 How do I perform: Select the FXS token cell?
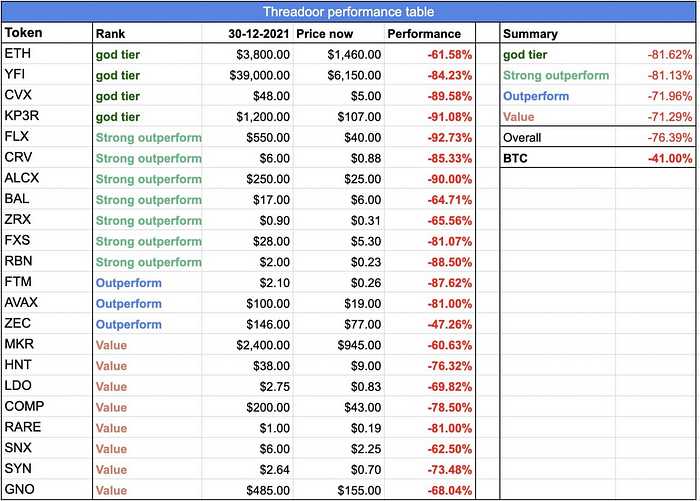47,241
